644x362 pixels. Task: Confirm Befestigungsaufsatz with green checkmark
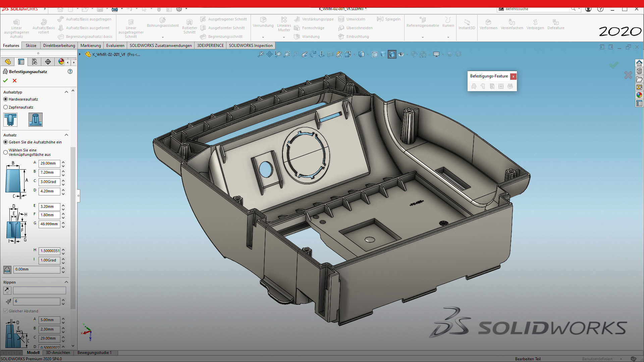pos(5,81)
